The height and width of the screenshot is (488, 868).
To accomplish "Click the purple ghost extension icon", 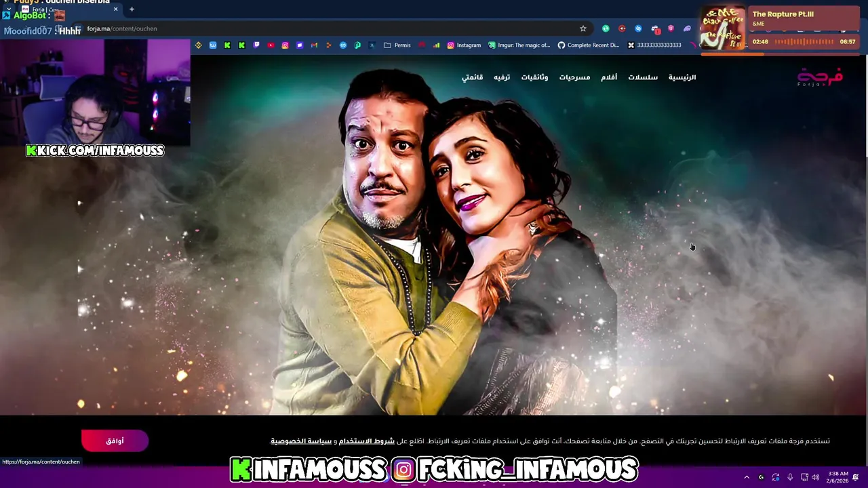I will pos(687,28).
